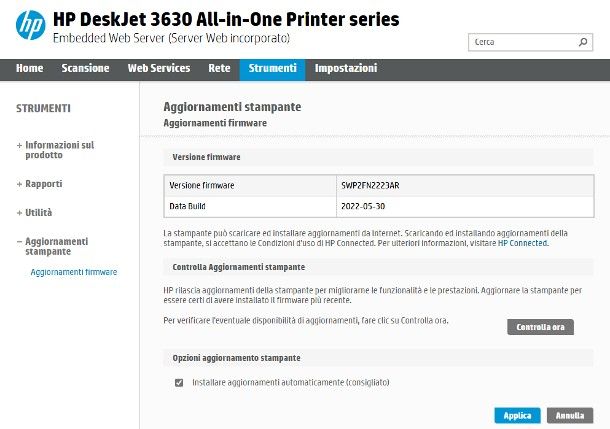
Task: Collapse Aggiornamenti stampante sidebar section
Action: (x=56, y=246)
